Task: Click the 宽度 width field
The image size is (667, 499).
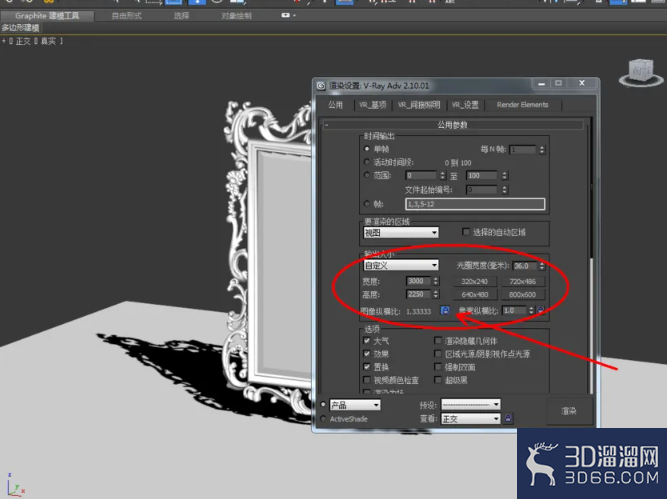Action: [x=419, y=281]
